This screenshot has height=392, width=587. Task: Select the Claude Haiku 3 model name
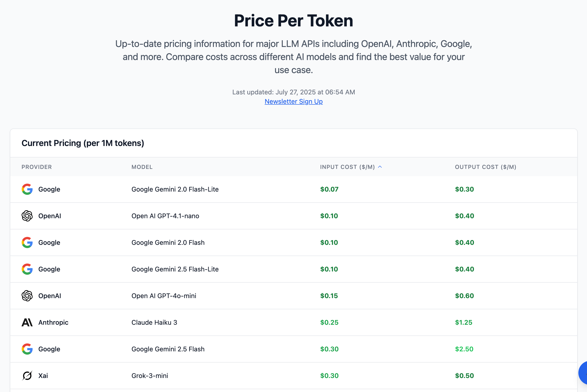154,322
